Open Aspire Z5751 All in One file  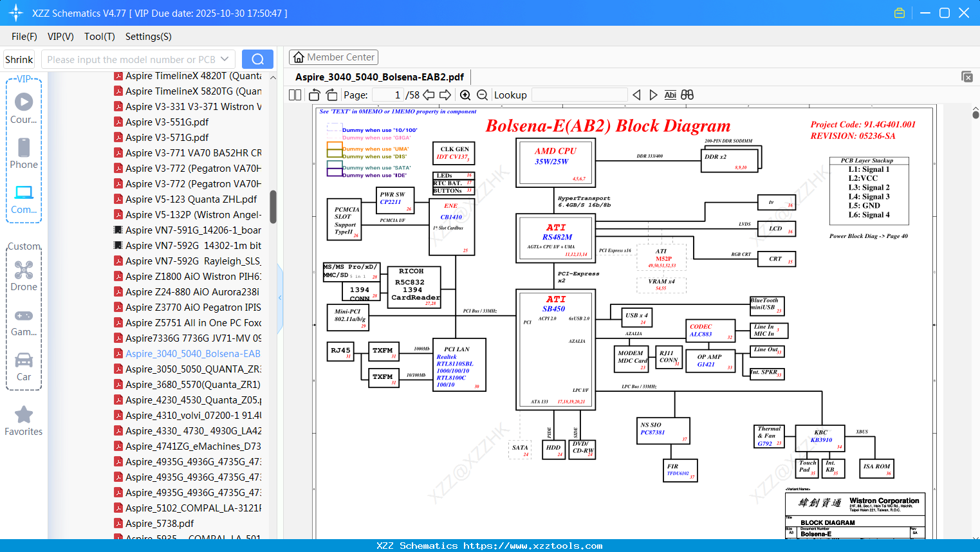[x=188, y=323]
